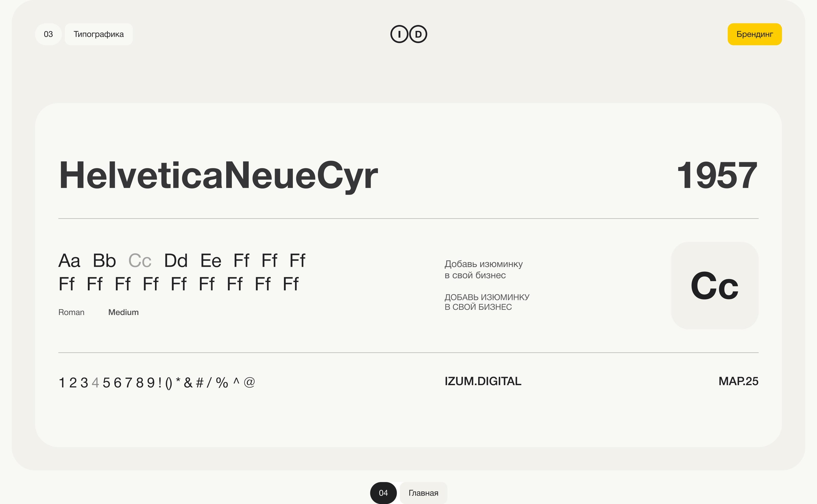Open the Типографика section tab
The width and height of the screenshot is (817, 504).
(x=98, y=34)
